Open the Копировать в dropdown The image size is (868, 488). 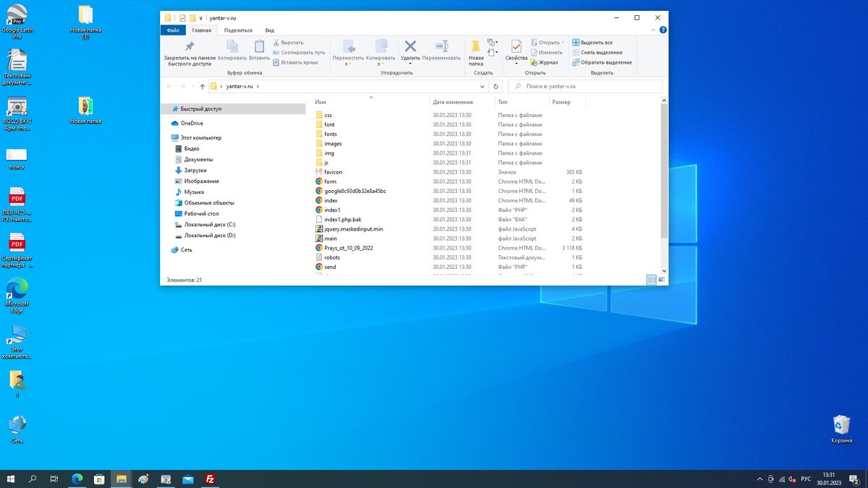click(380, 53)
